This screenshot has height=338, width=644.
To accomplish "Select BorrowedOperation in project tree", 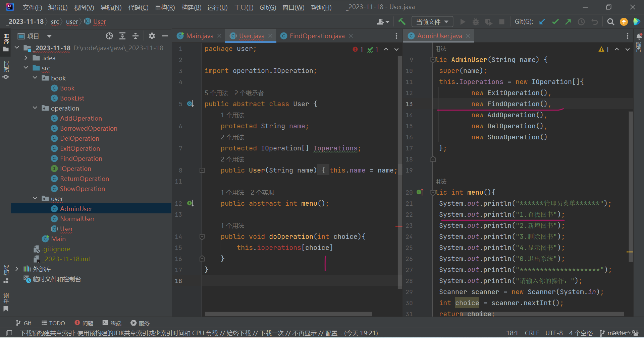I will (x=89, y=128).
